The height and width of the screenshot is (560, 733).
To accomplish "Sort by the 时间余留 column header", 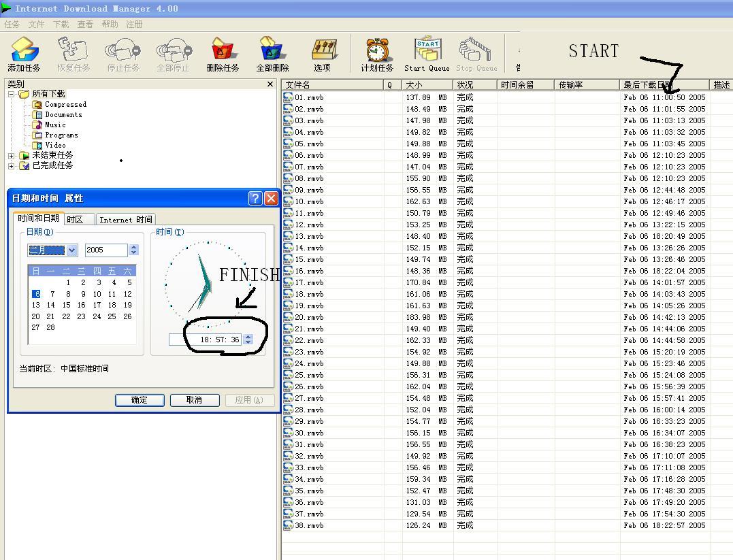I will [526, 84].
